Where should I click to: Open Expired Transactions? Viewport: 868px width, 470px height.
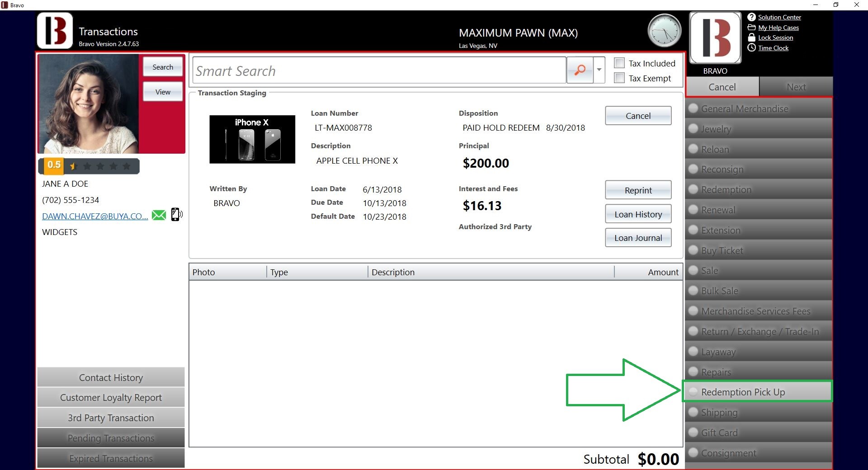[111, 458]
